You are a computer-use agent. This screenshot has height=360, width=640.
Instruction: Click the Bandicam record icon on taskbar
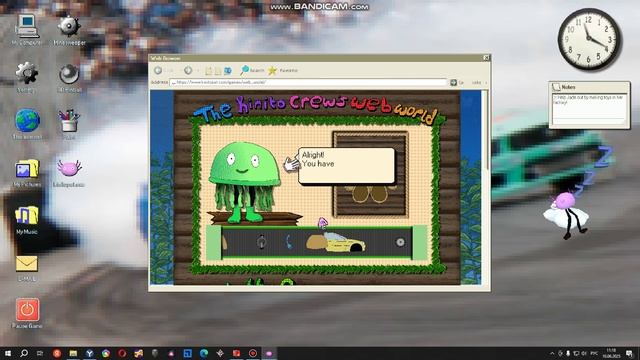pyautogui.click(x=253, y=353)
